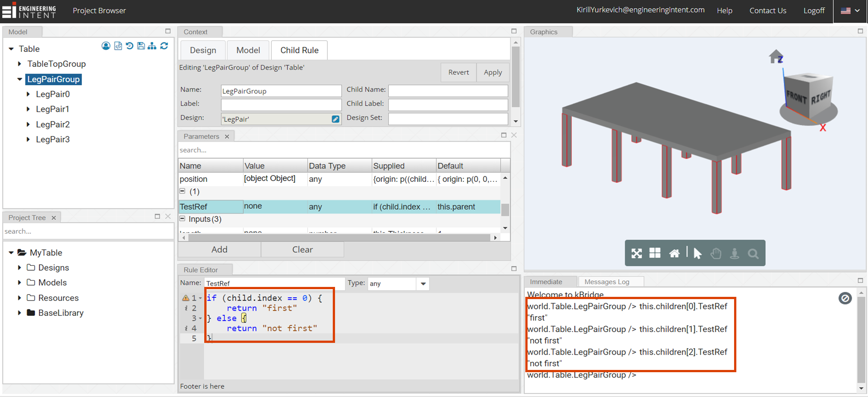Click the hierarchy tree icon in Model toolbar
868x397 pixels.
tap(152, 46)
